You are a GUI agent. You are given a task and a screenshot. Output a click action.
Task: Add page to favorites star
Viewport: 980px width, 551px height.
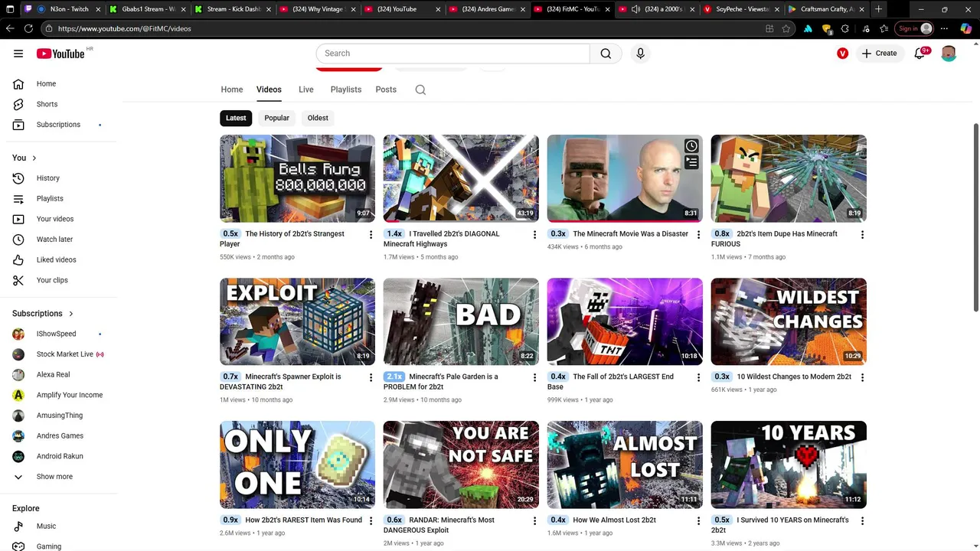tap(786, 28)
